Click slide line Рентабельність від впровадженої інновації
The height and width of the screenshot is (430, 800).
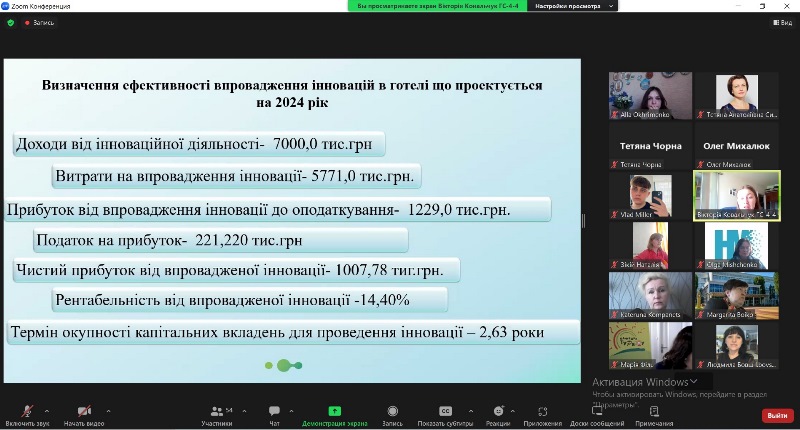(x=249, y=300)
